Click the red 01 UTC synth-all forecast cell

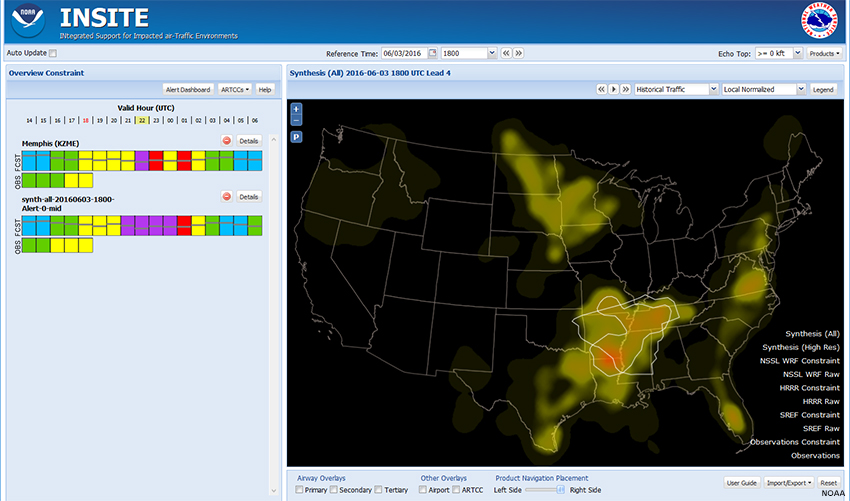184,226
